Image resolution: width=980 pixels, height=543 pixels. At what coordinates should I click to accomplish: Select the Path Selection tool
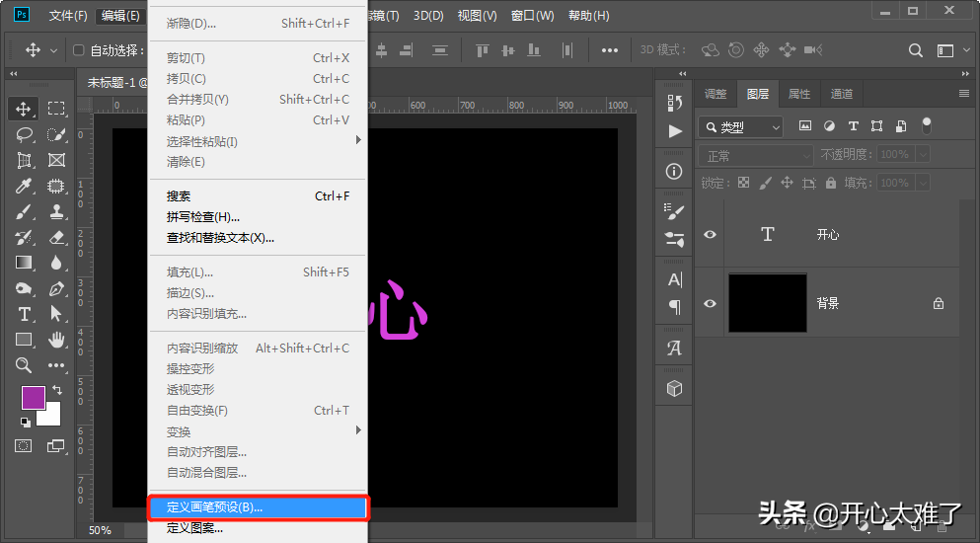[x=56, y=314]
